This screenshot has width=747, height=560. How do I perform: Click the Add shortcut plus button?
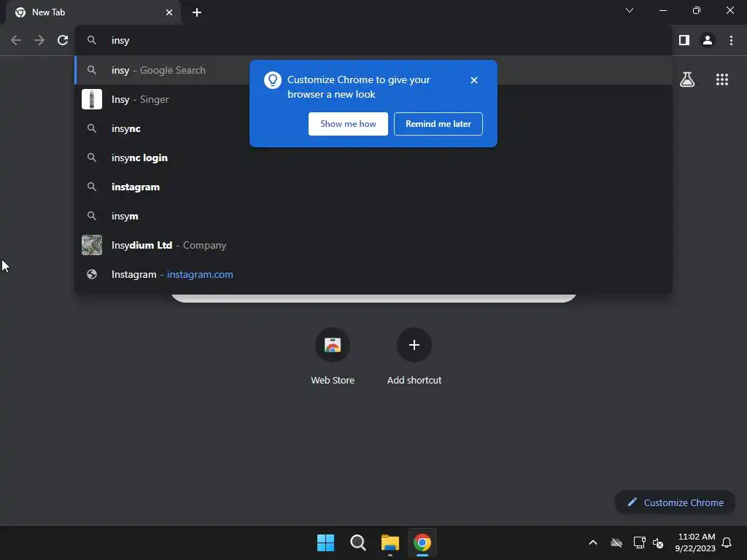tap(414, 345)
